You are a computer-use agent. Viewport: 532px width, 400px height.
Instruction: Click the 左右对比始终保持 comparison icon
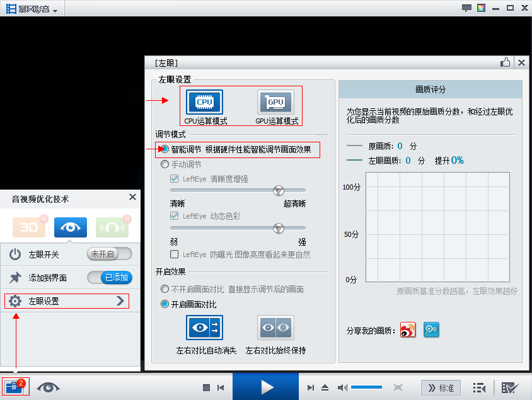[x=275, y=328]
